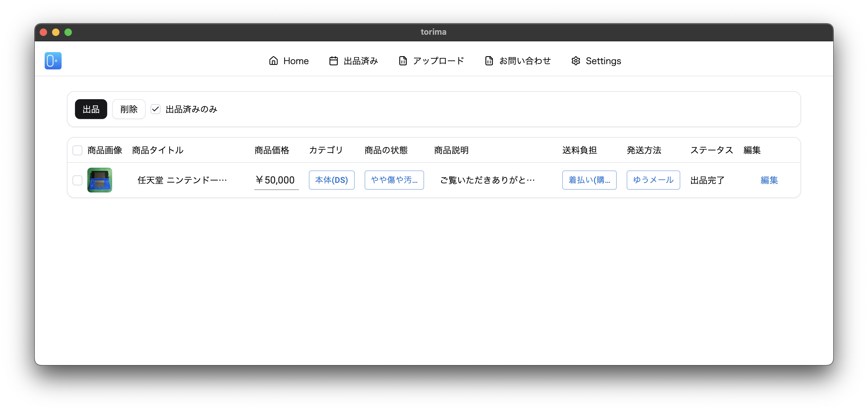This screenshot has height=411, width=868.
Task: Toggle the select-all checkbox in table header
Action: 77,150
